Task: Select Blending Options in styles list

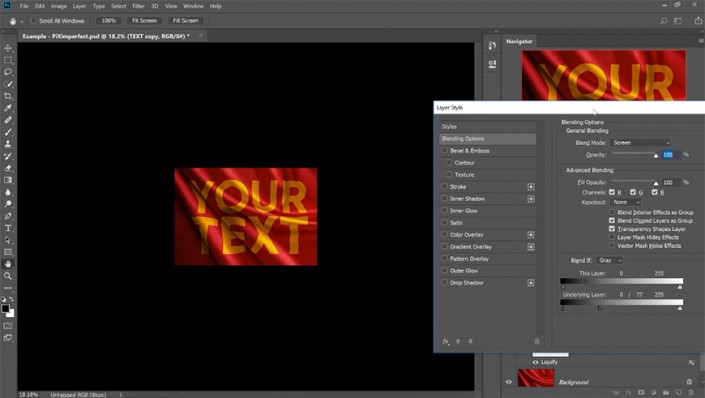Action: [x=487, y=139]
